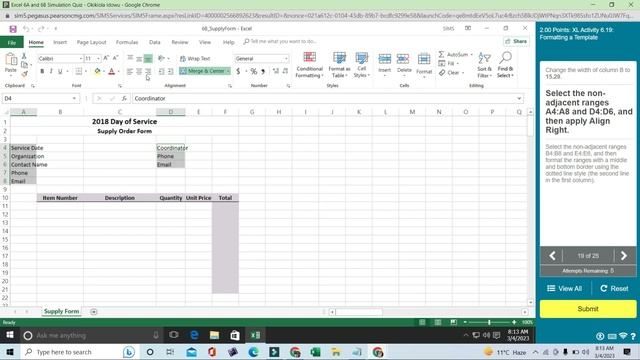Open the font name Calibri dropdown

81,59
